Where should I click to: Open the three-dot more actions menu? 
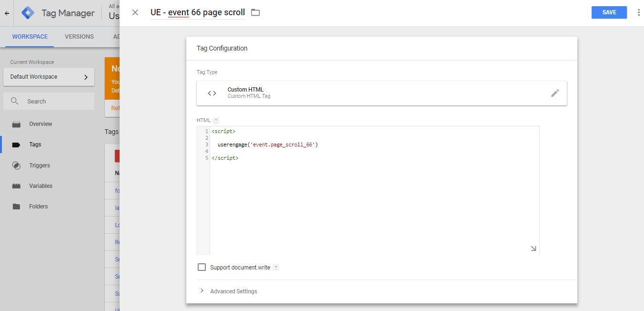tap(639, 12)
